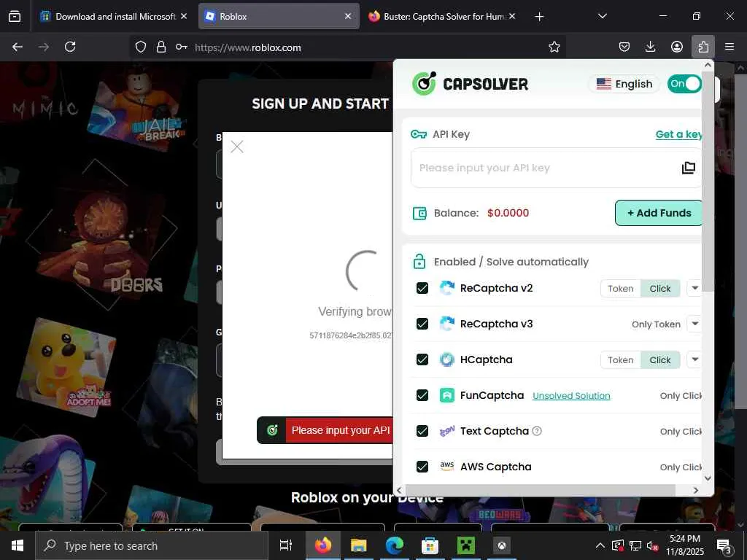
Task: Click the Extensions puzzle icon
Action: [703, 47]
